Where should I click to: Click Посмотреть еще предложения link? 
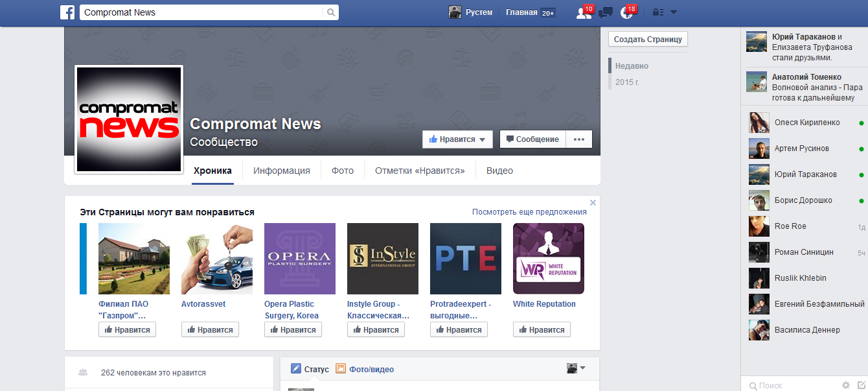click(529, 212)
